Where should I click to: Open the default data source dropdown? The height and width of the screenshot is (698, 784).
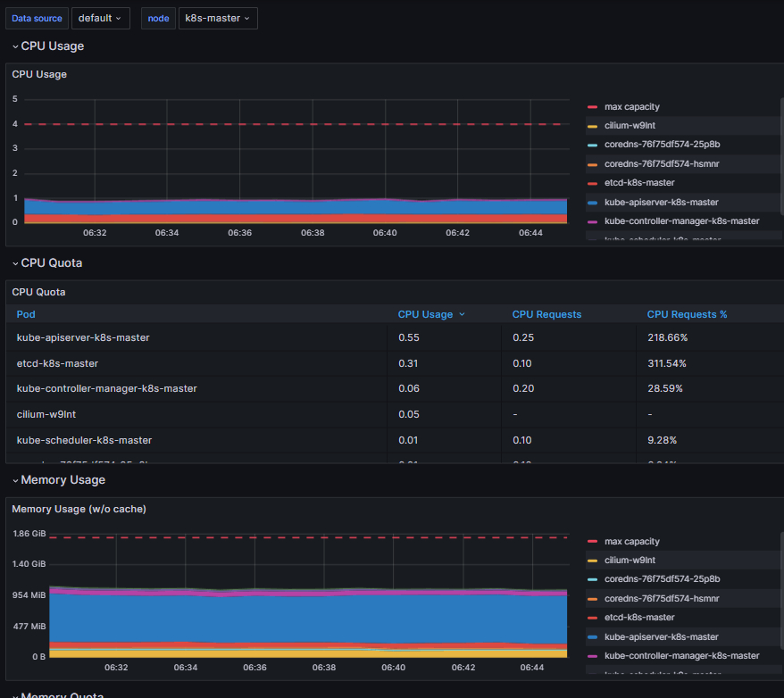(100, 18)
